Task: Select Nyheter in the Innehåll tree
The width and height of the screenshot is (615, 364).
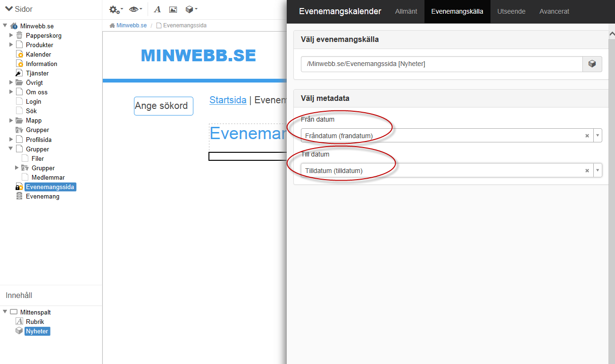Action: 37,331
